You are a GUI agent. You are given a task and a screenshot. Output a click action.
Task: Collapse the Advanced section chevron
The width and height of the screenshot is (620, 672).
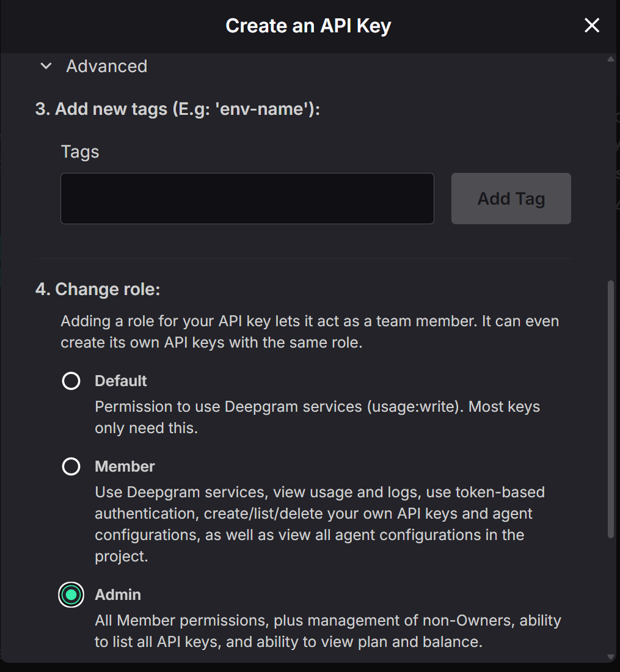[x=46, y=67]
